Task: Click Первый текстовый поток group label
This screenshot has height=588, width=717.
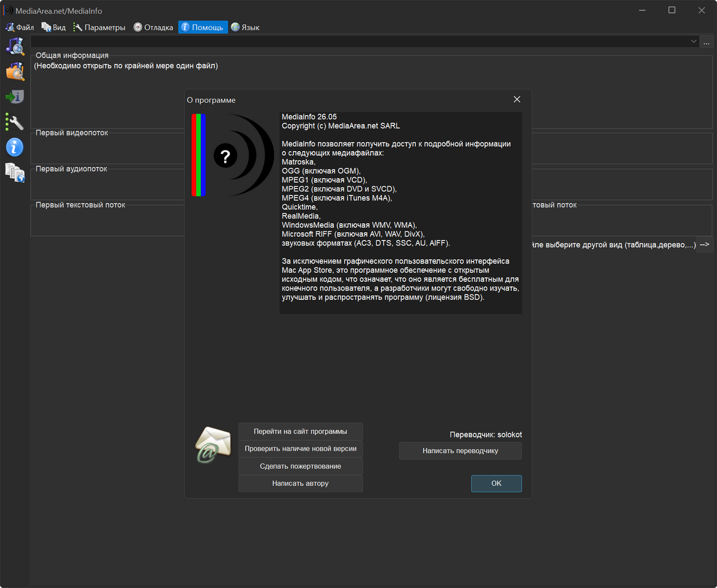Action: (80, 205)
